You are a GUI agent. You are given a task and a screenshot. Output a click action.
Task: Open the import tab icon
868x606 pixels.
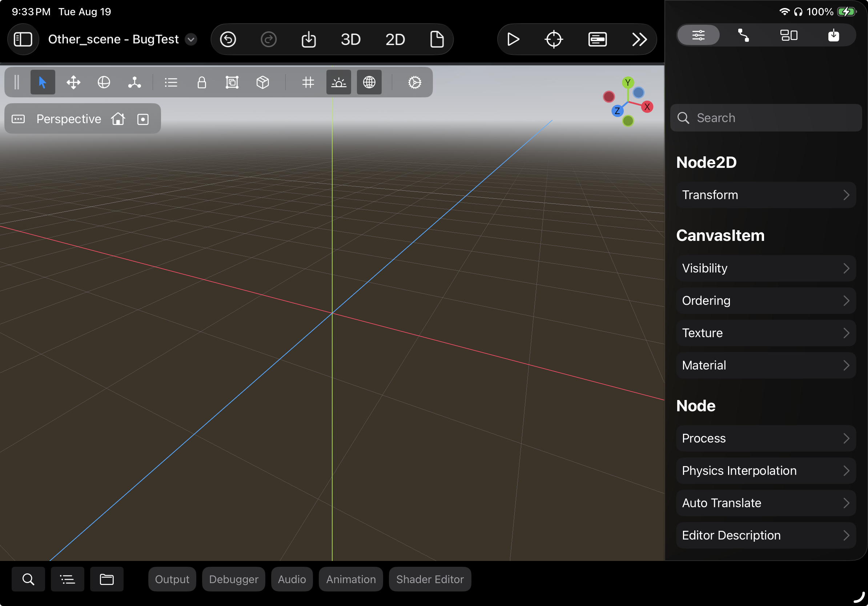tap(833, 35)
